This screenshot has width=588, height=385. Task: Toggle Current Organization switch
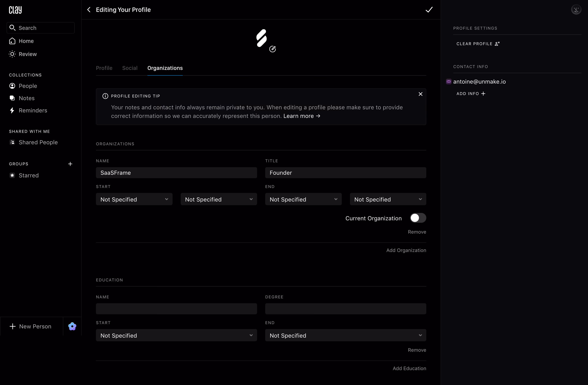418,218
